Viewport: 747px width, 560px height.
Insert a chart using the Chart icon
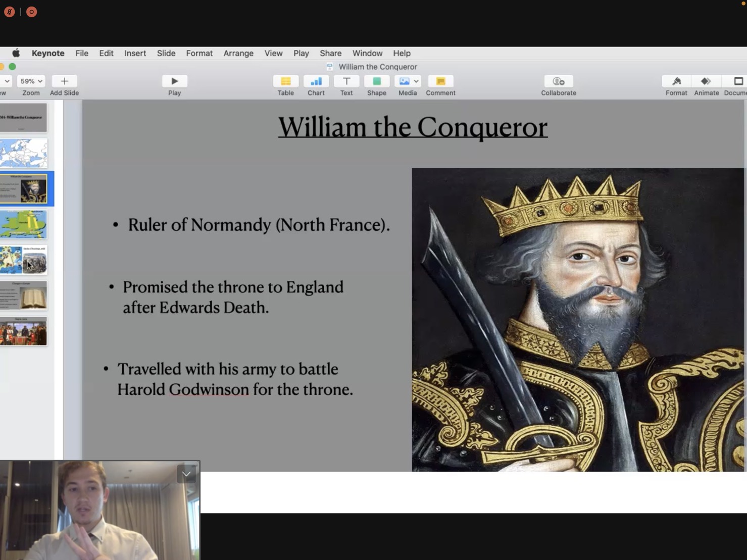316,81
